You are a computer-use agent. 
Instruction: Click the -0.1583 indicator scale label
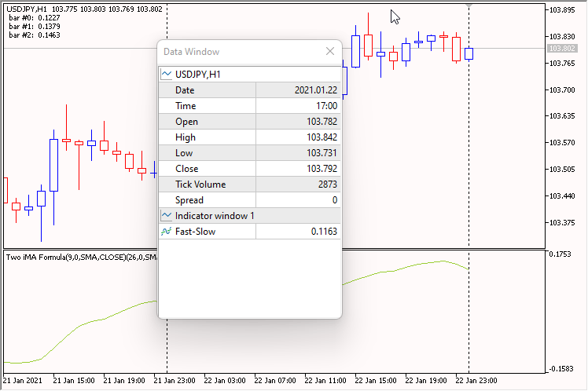[560, 369]
